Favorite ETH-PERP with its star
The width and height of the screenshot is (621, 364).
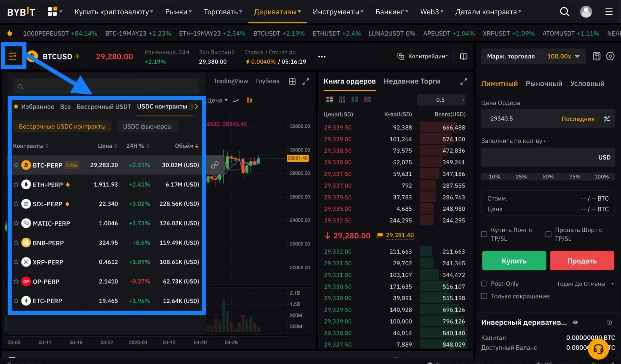(x=16, y=184)
